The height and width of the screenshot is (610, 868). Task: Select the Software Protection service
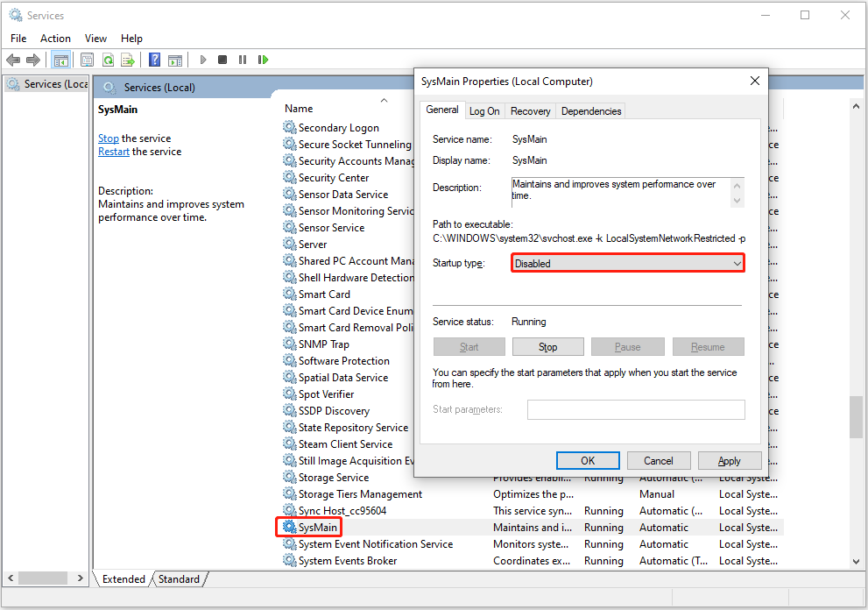(x=343, y=361)
